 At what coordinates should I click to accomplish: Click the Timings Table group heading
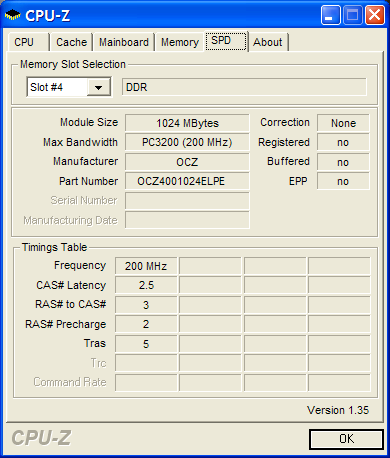[x=54, y=247]
